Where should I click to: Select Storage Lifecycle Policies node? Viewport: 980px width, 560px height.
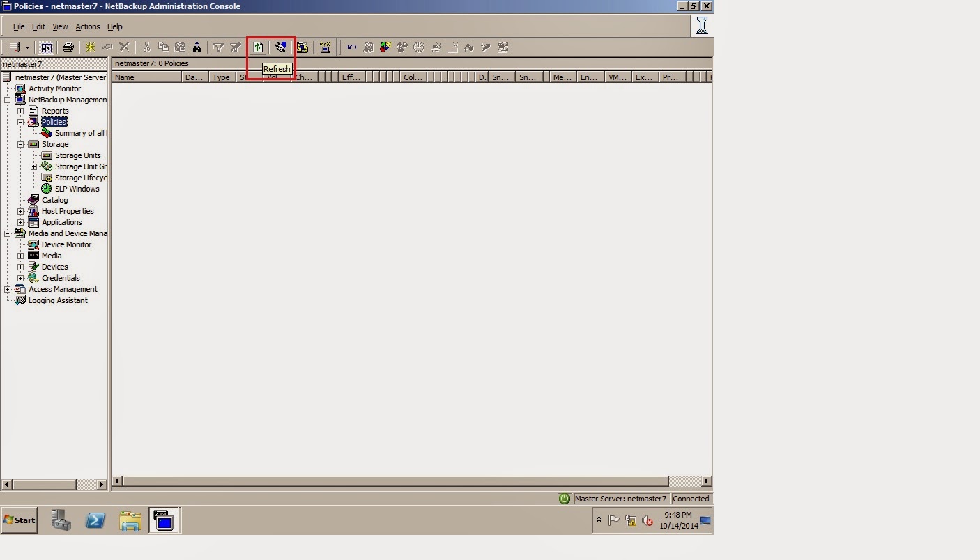coord(80,178)
